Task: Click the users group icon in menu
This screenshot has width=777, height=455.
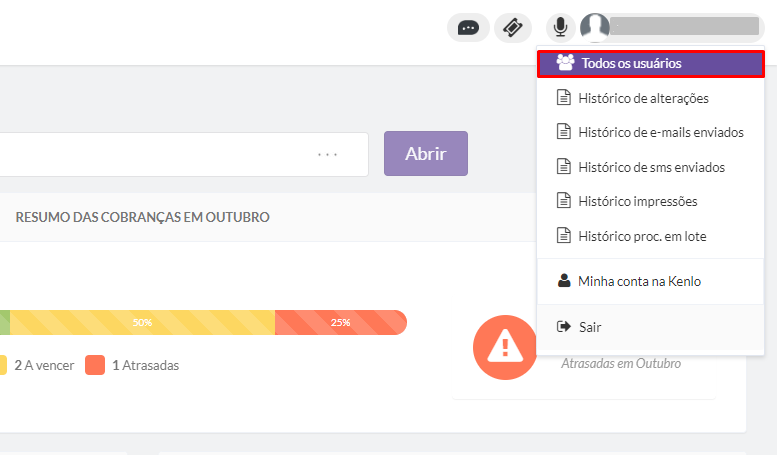Action: coord(565,62)
